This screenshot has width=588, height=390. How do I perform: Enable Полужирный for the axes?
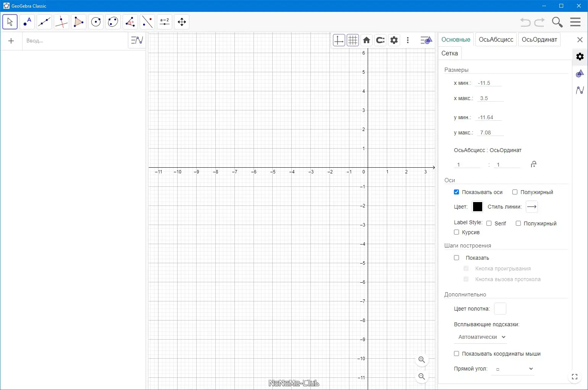[515, 192]
